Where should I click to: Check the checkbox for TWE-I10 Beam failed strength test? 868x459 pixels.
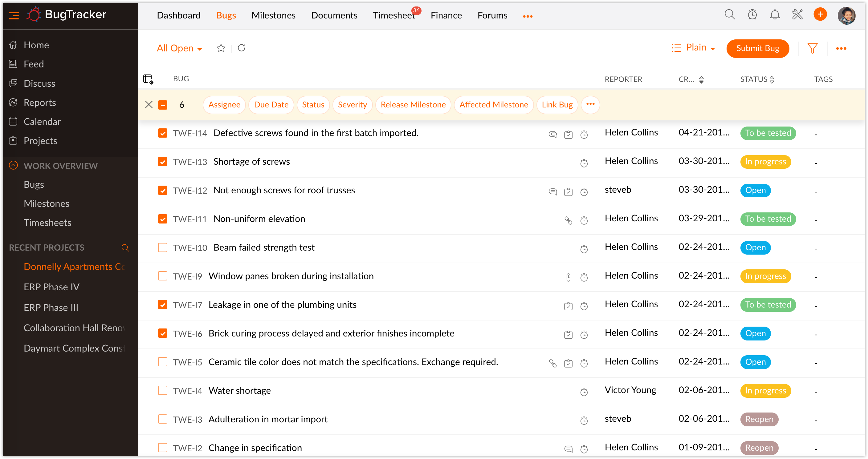[x=163, y=247]
